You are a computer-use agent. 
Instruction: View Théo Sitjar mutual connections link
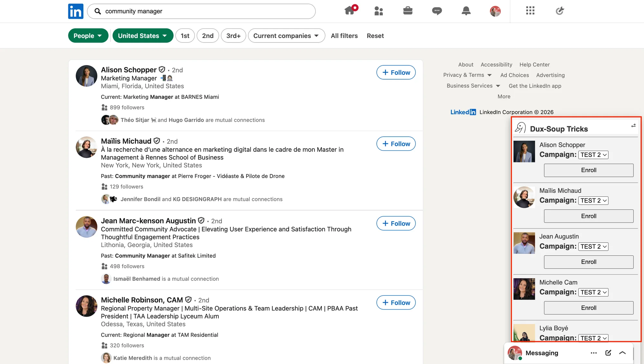coord(193,120)
